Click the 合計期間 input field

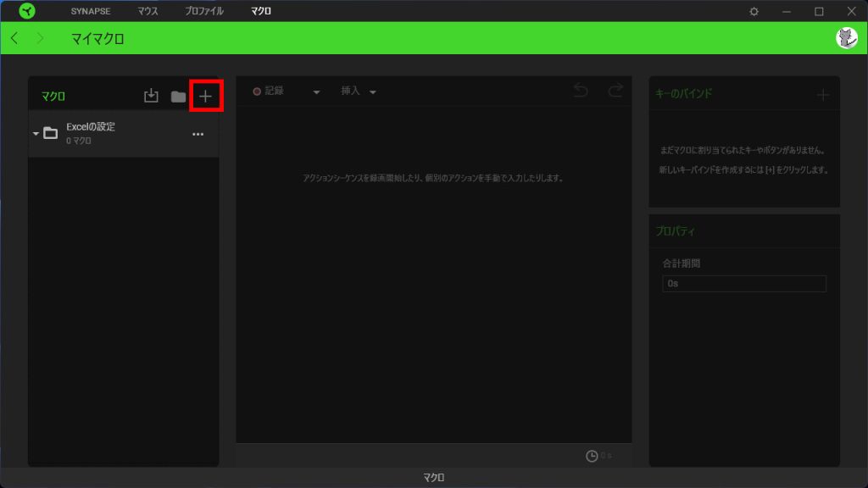click(744, 283)
